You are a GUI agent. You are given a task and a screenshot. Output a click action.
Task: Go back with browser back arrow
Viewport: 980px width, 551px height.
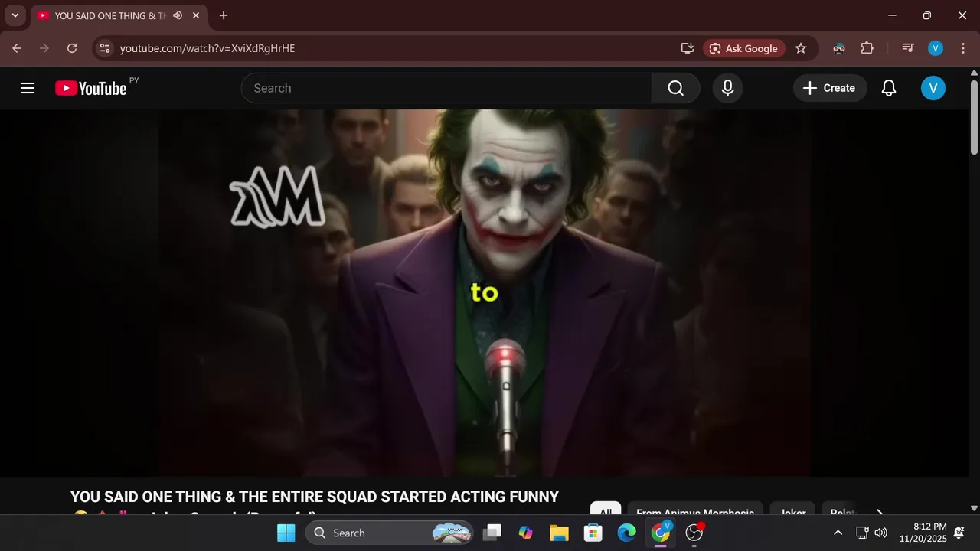17,48
